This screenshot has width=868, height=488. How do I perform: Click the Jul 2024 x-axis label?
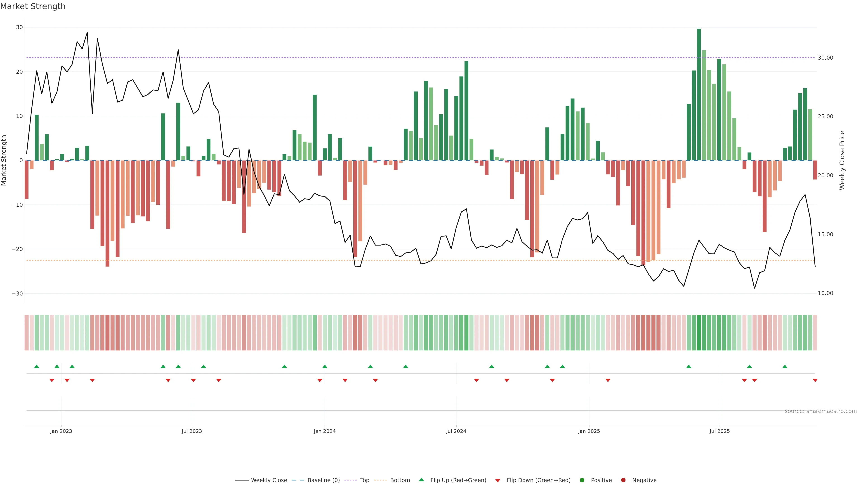click(x=456, y=431)
